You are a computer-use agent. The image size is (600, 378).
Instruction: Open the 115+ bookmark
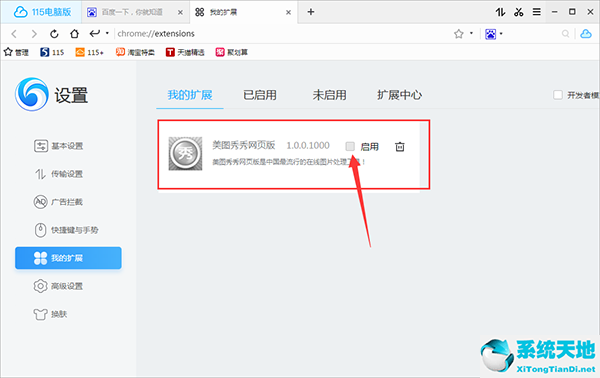point(90,52)
